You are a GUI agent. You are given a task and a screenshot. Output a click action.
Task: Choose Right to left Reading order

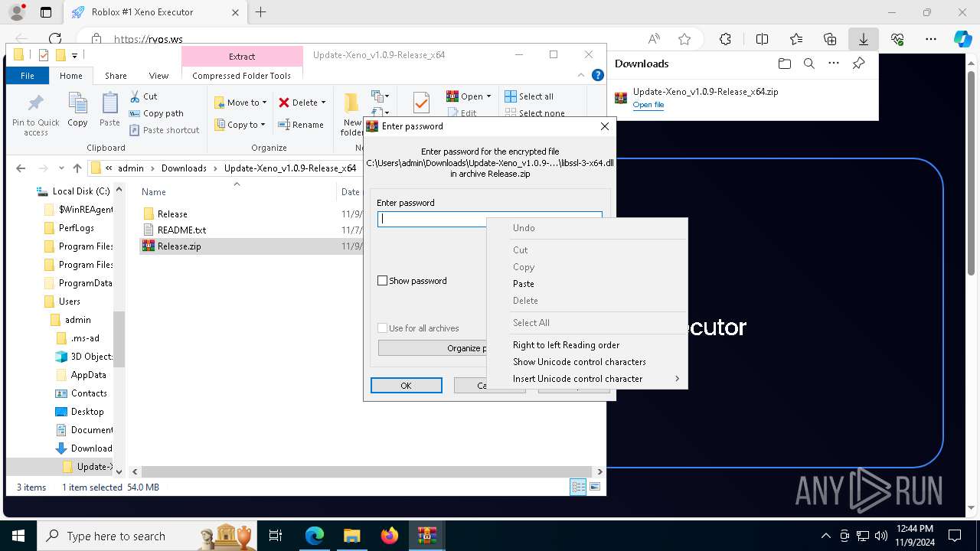tap(566, 345)
